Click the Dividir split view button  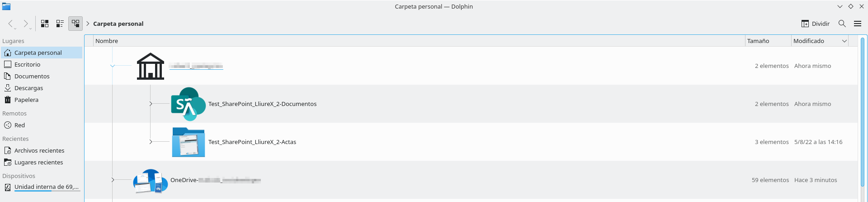816,24
